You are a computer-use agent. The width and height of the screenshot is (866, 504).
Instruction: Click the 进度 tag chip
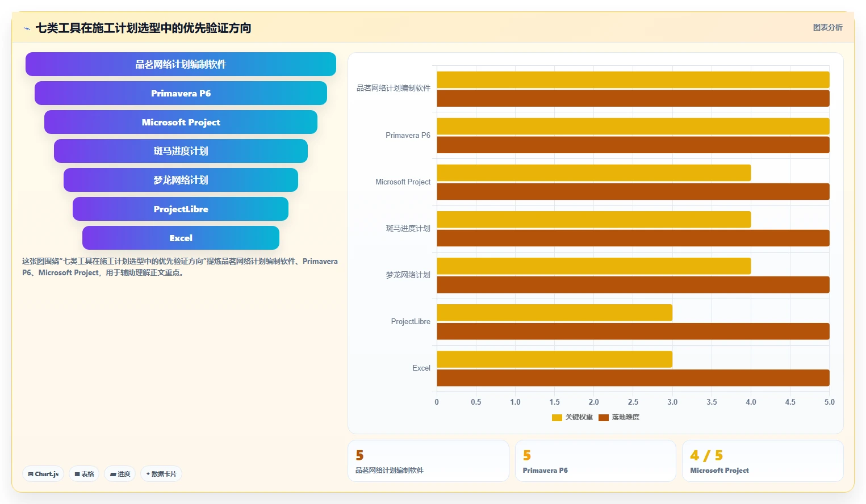tap(120, 474)
